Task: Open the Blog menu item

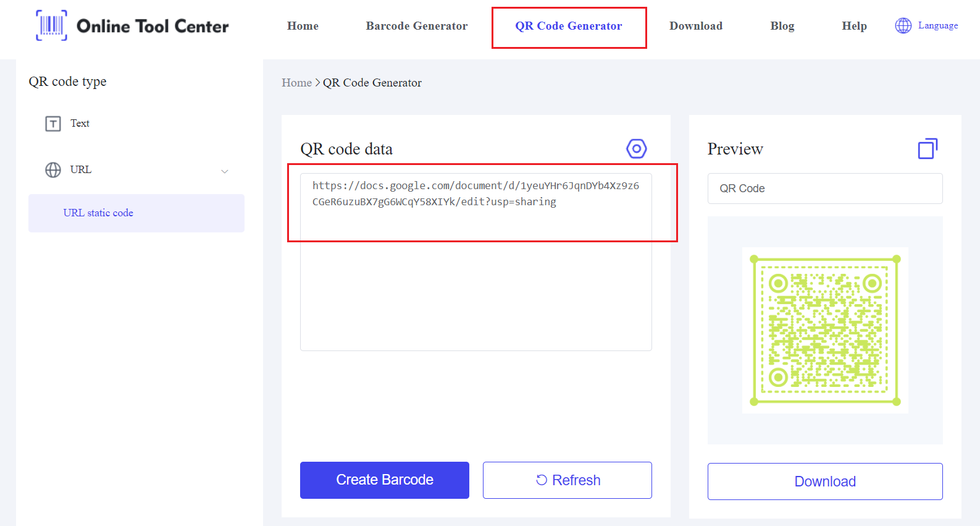Action: point(782,26)
